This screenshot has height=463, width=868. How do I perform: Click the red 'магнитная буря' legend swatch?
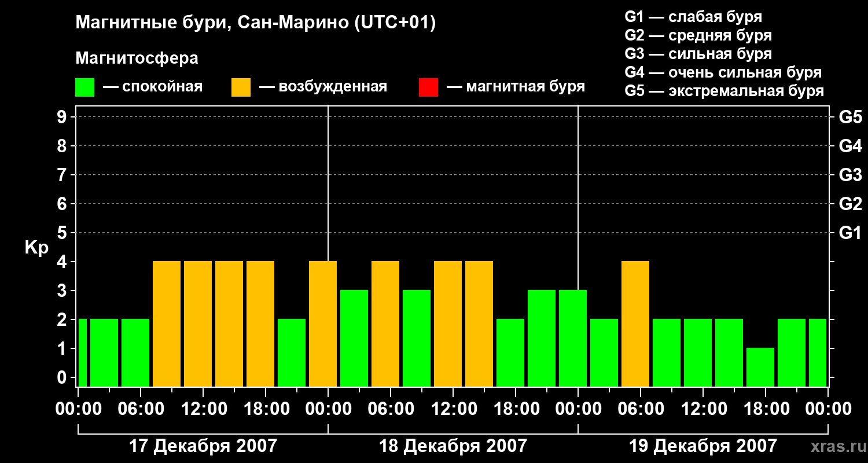[428, 87]
